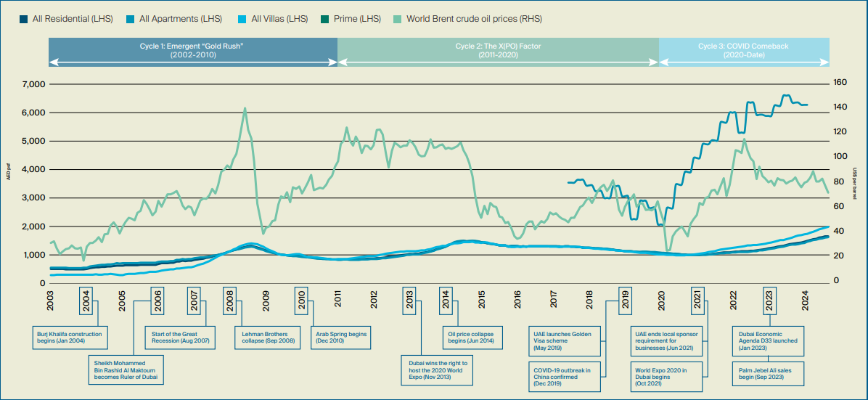Click the AED psf left axis title

8,174
